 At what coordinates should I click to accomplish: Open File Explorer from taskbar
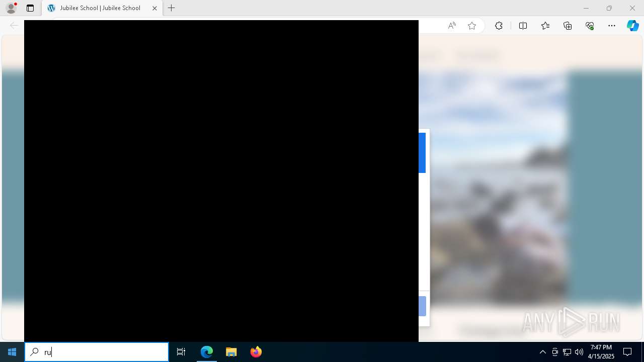(x=231, y=352)
